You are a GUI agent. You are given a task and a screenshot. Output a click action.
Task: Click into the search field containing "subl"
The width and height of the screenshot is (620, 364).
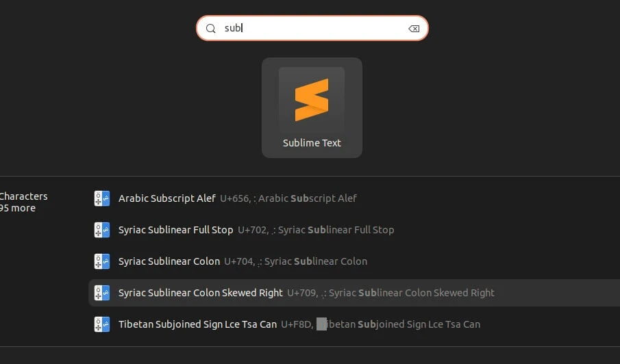315,29
